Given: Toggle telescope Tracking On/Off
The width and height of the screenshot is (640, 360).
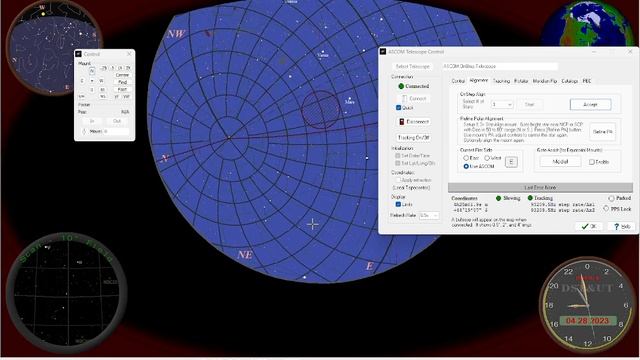Looking at the screenshot, I should [413, 138].
